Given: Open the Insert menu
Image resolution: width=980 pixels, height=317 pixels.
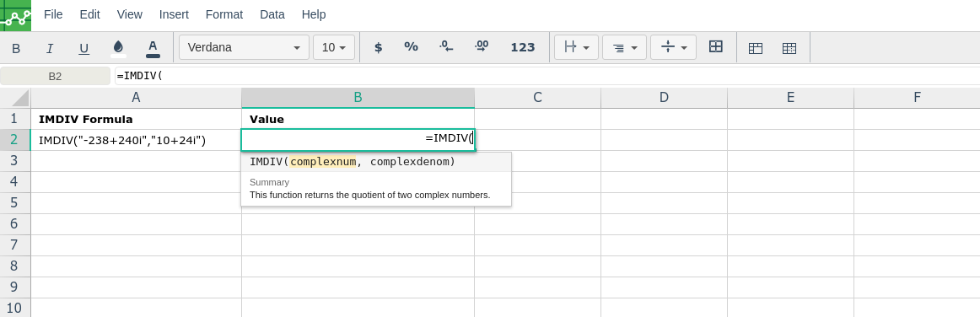Looking at the screenshot, I should 174,14.
